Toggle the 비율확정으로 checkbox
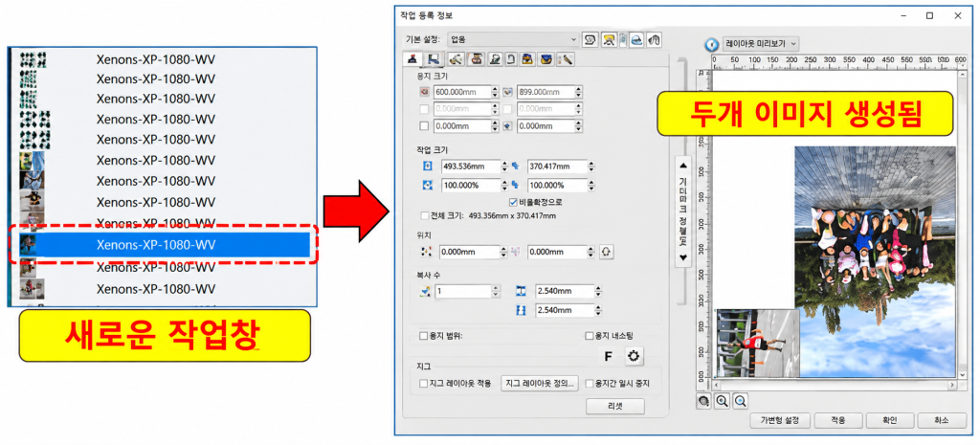Screen dimensions: 980x445 [513, 202]
